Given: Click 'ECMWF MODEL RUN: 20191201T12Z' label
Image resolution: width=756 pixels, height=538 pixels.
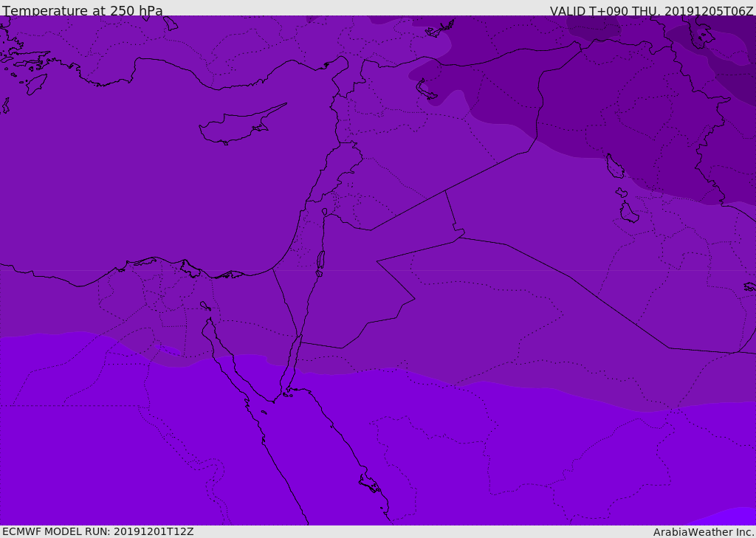Looking at the screenshot, I should (98, 531).
